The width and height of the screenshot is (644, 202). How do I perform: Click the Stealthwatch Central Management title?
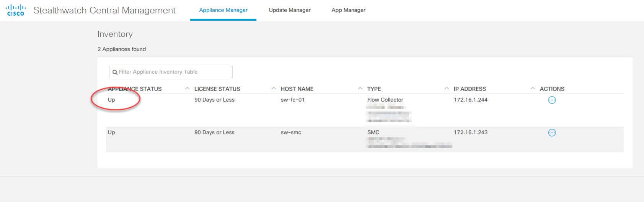[104, 10]
